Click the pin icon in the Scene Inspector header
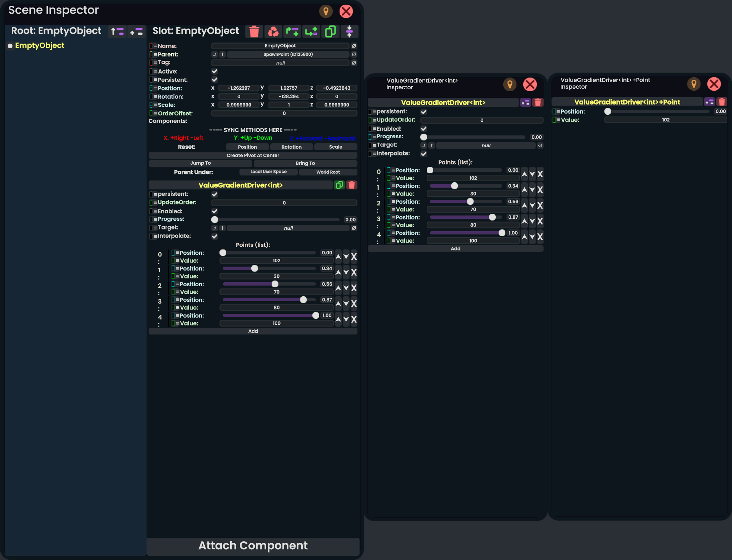Image resolution: width=732 pixels, height=560 pixels. point(326,11)
